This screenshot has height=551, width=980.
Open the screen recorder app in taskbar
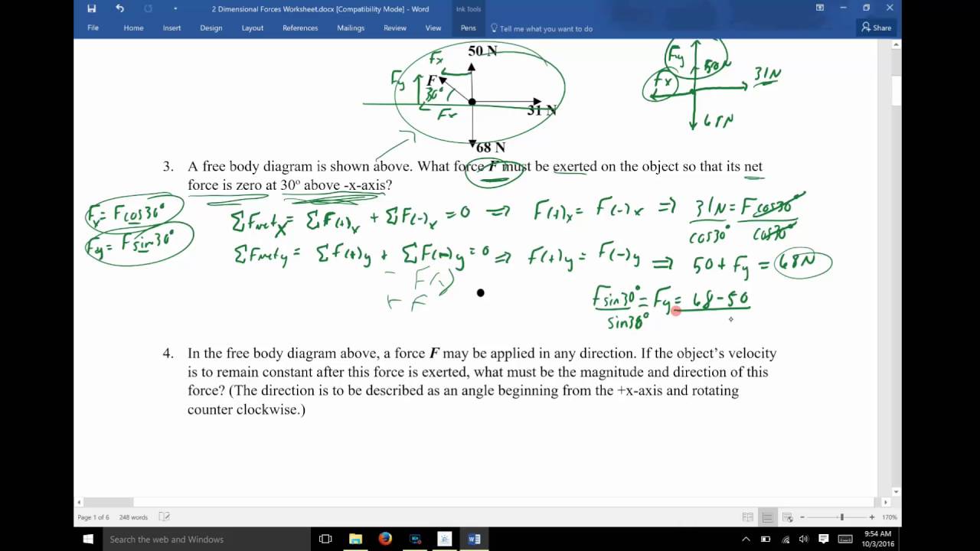click(x=415, y=540)
